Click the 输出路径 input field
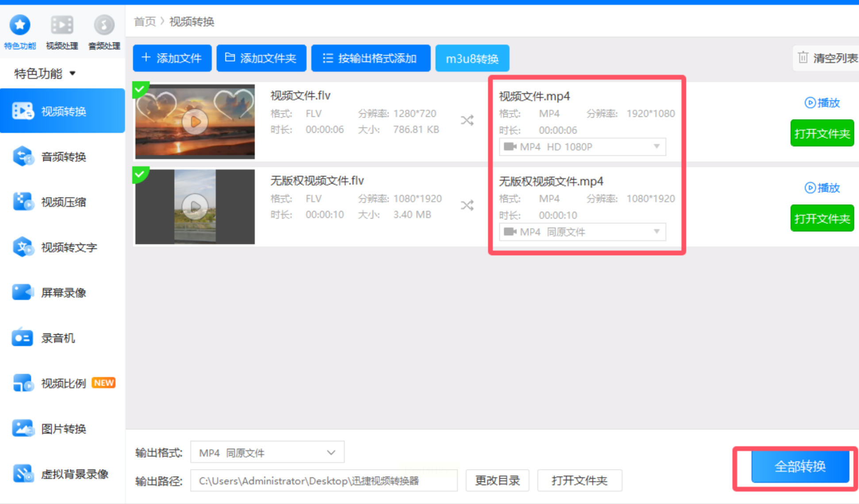 tap(323, 481)
